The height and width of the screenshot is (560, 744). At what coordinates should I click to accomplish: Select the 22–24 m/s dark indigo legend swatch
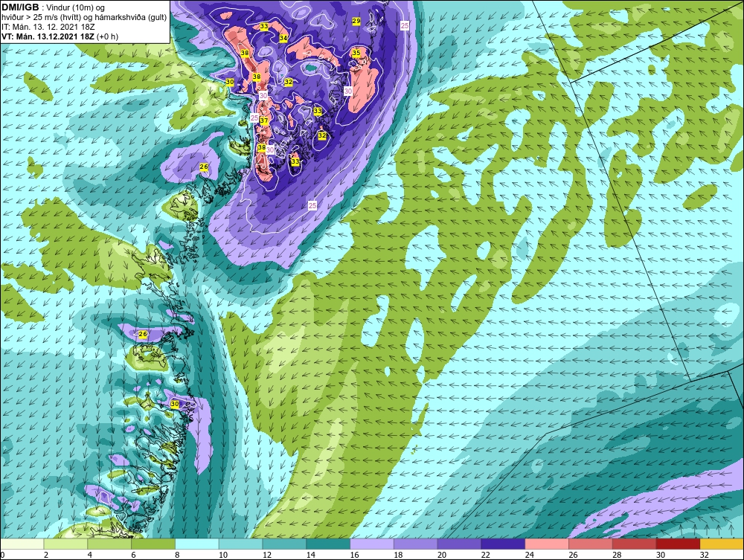pos(503,544)
